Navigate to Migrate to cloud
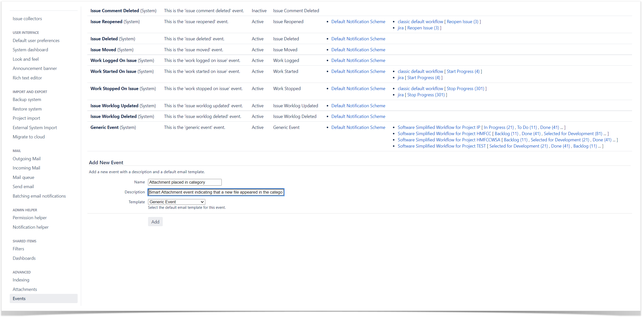Screen dimensions: 644x318 click(29, 137)
